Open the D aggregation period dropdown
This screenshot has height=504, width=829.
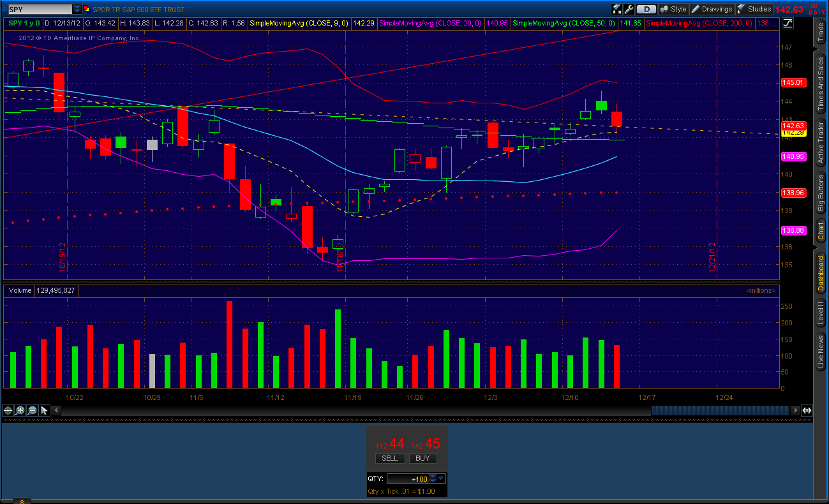[646, 8]
